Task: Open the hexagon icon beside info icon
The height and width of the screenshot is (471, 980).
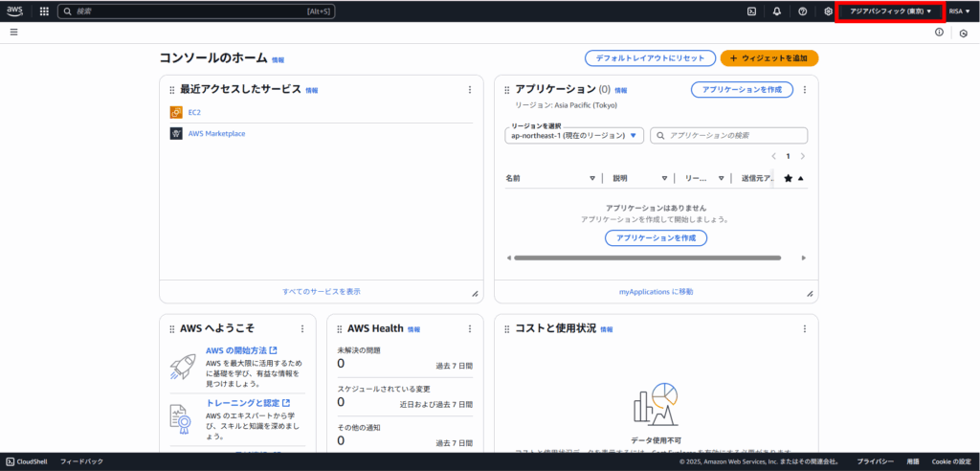Action: click(965, 34)
